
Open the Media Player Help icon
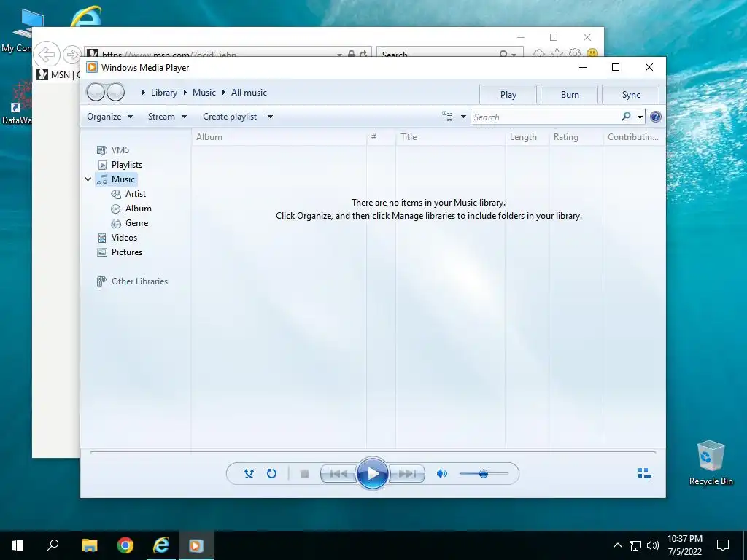point(656,117)
